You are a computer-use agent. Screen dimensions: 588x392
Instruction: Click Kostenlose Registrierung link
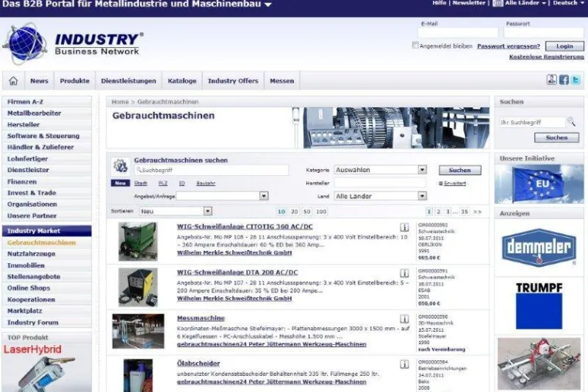[546, 56]
